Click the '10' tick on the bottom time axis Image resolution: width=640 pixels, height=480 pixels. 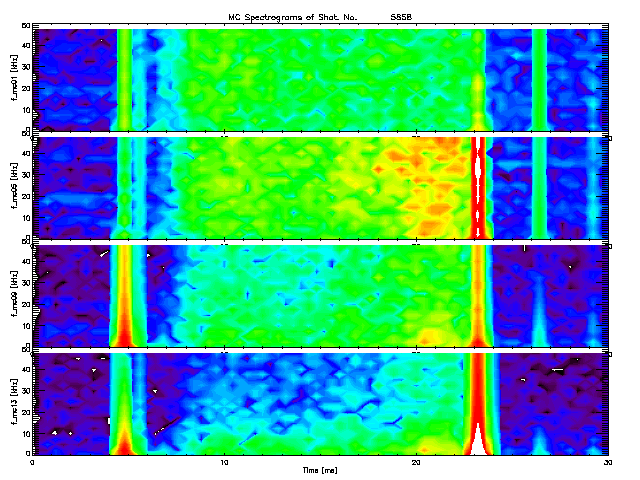click(225, 461)
